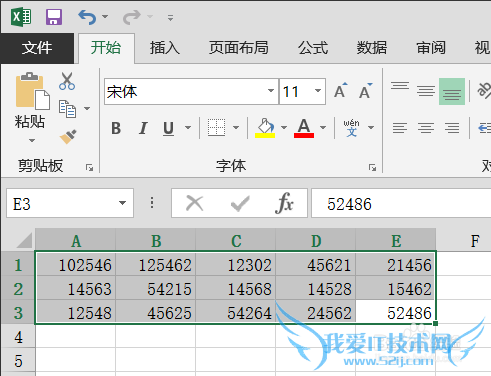Toggle underline formatting
This screenshot has height=376, width=491.
[x=169, y=128]
